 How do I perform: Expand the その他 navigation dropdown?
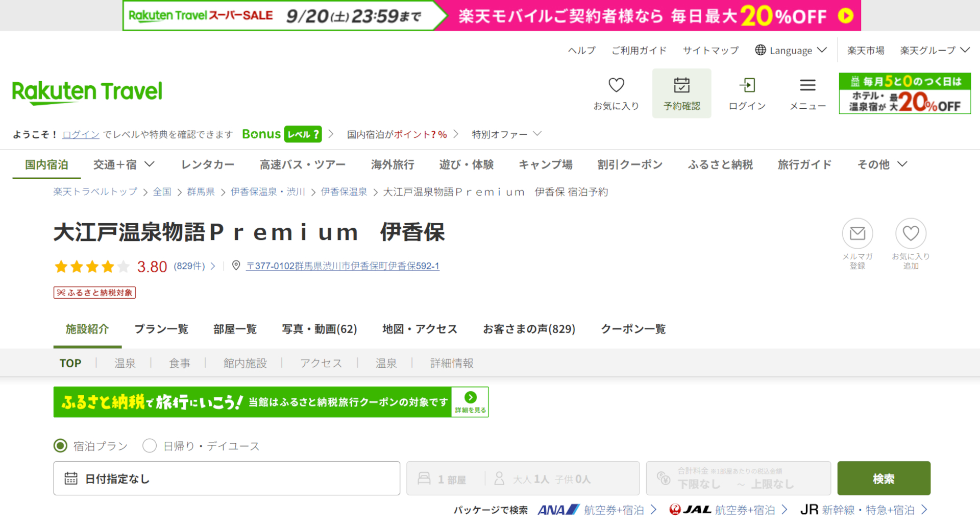point(881,164)
